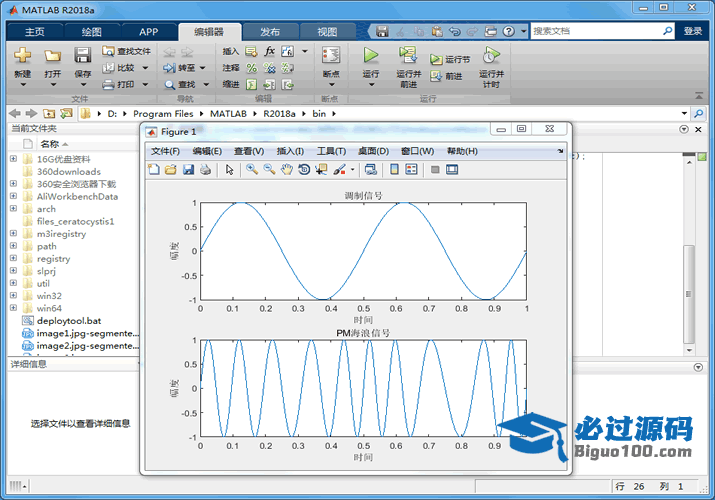Switch to the APP tab
This screenshot has width=715, height=500.
[148, 32]
